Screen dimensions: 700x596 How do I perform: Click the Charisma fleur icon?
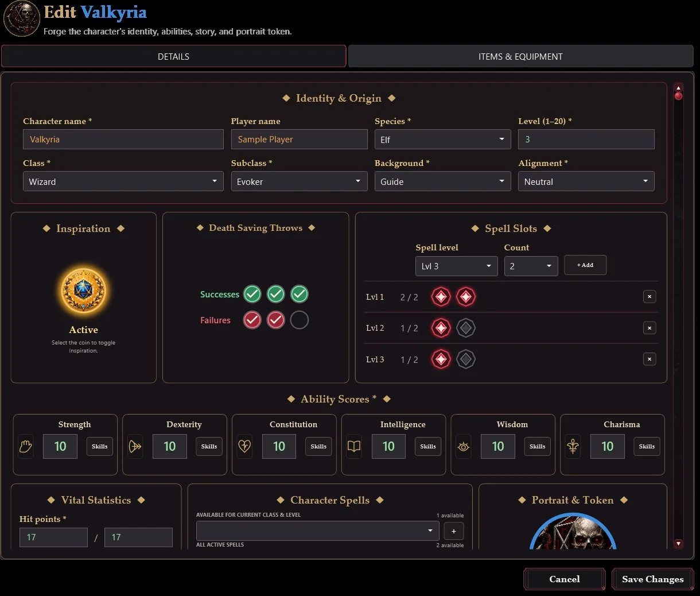[573, 446]
